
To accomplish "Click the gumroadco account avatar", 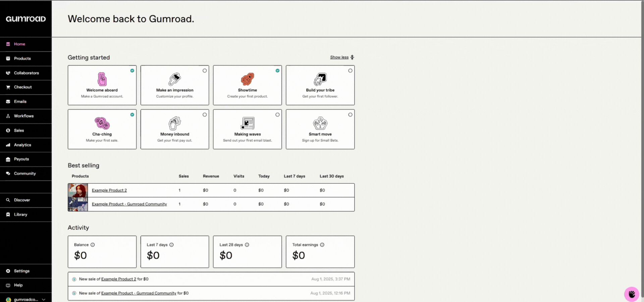I will point(8,300).
